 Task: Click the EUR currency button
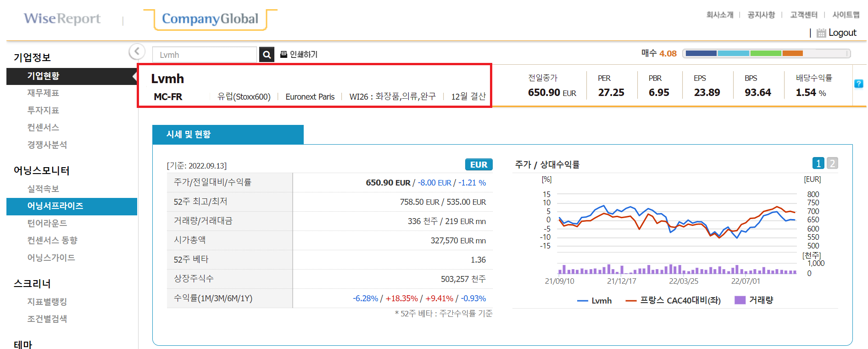click(x=479, y=164)
